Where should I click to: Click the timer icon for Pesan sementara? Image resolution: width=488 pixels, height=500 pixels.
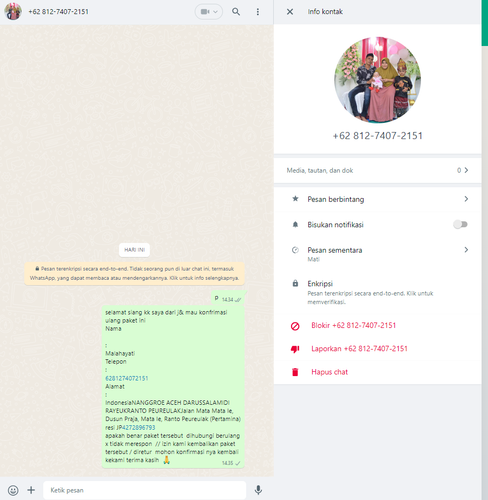pos(295,250)
